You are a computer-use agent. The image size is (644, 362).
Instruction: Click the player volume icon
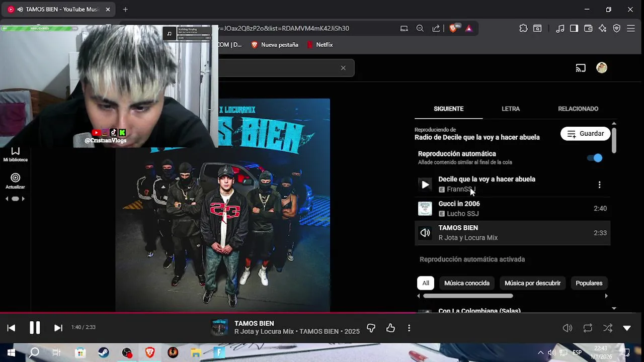tap(568, 328)
